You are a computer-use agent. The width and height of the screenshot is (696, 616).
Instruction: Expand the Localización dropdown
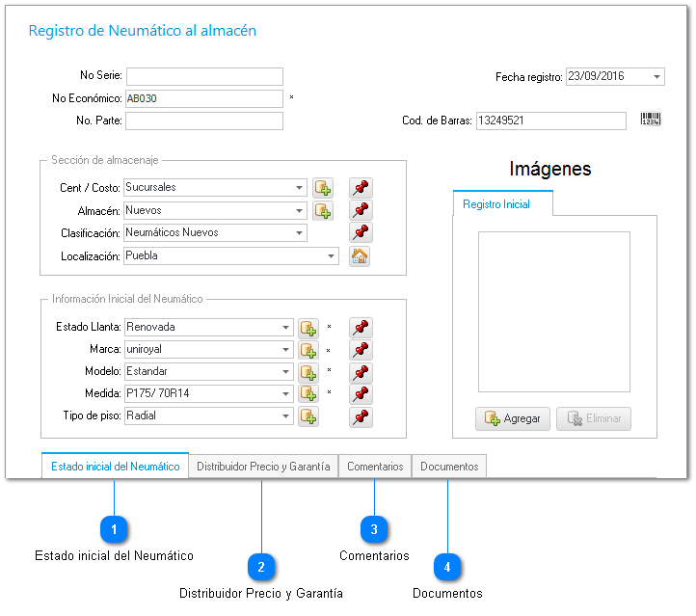(332, 256)
